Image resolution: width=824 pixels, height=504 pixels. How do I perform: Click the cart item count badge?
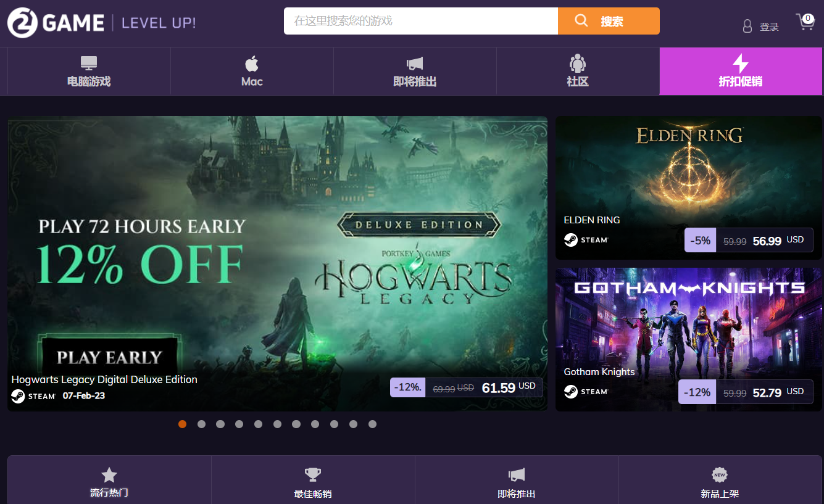click(x=808, y=19)
